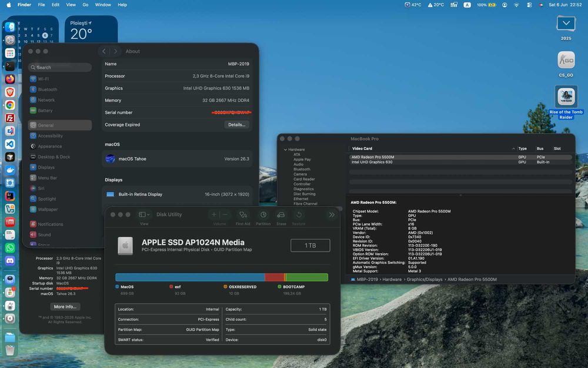Open the View dropdown in Disk Utility
Screen dimensions: 588x368
coord(145,215)
